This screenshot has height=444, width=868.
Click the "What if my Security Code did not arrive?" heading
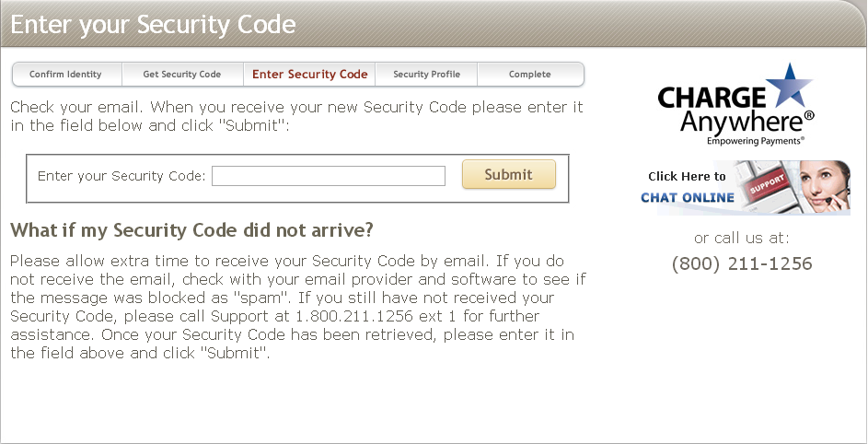tap(191, 229)
